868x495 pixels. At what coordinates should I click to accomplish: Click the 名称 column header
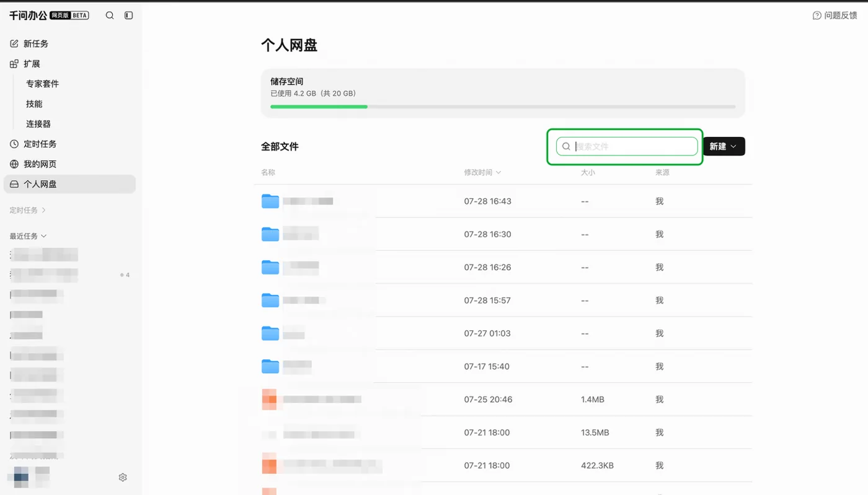(x=268, y=172)
